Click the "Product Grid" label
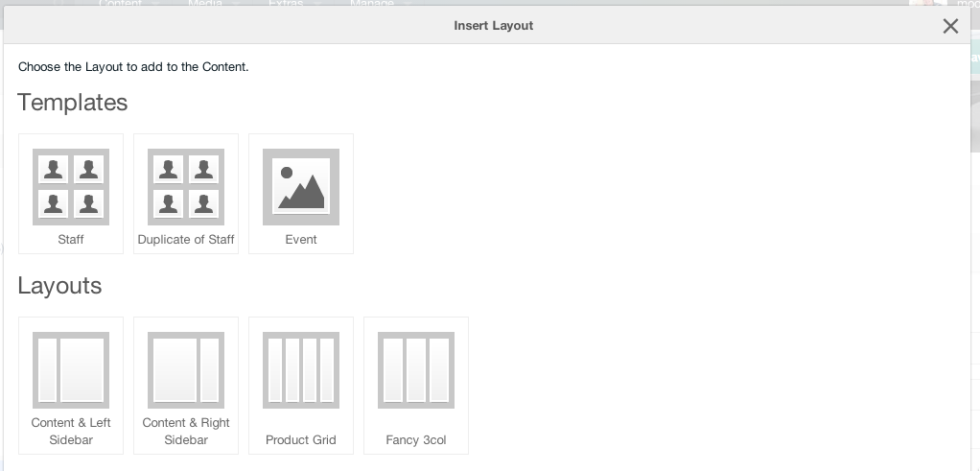The width and height of the screenshot is (980, 471). [x=301, y=439]
